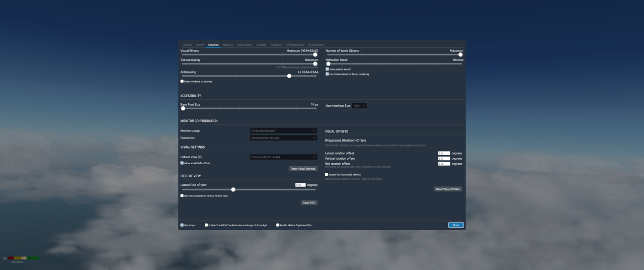Switch to the Keyboard tab

[276, 45]
